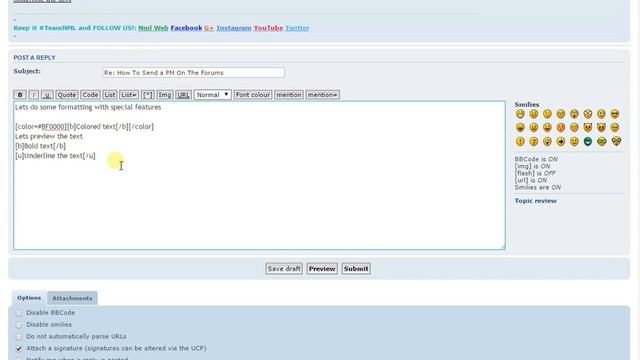The image size is (640, 360).
Task: Open the Facebook signature link
Action: tap(186, 28)
